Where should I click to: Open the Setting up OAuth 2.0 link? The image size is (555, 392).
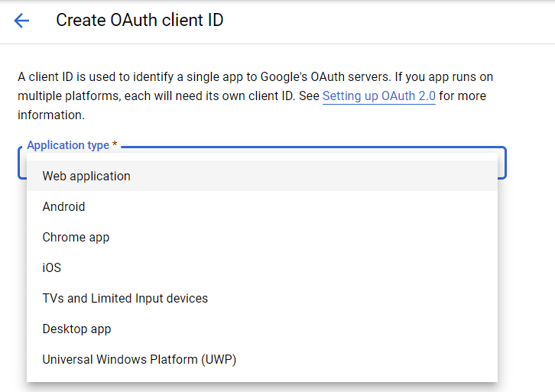(x=378, y=96)
